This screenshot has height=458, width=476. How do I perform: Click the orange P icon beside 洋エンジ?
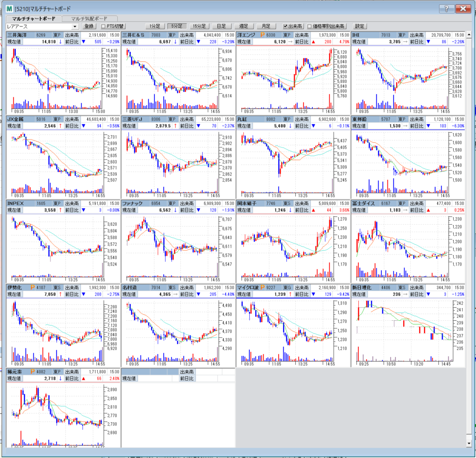262,35
